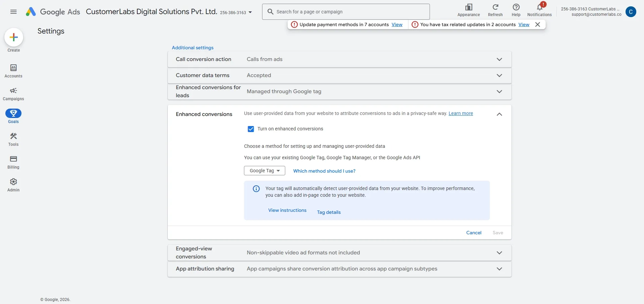
Task: Click the search magnifier icon
Action: coord(270,12)
